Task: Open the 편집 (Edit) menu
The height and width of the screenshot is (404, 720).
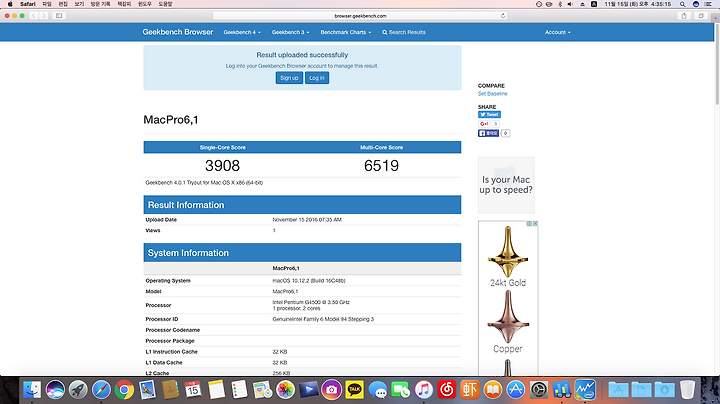Action: pos(63,4)
